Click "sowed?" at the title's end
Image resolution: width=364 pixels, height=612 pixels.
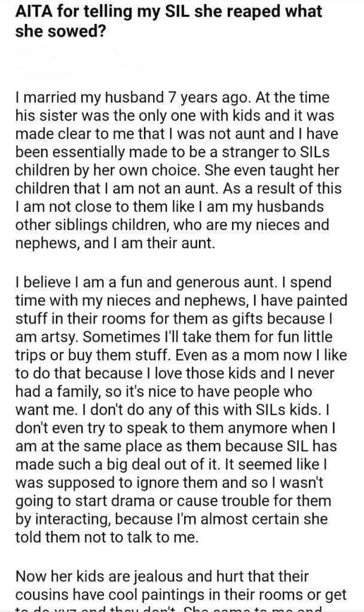click(x=77, y=30)
